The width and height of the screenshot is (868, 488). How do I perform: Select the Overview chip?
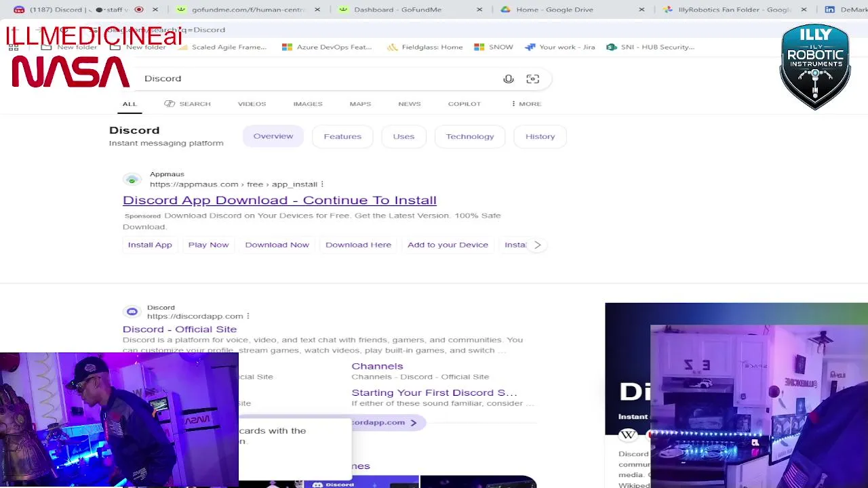[x=273, y=136]
